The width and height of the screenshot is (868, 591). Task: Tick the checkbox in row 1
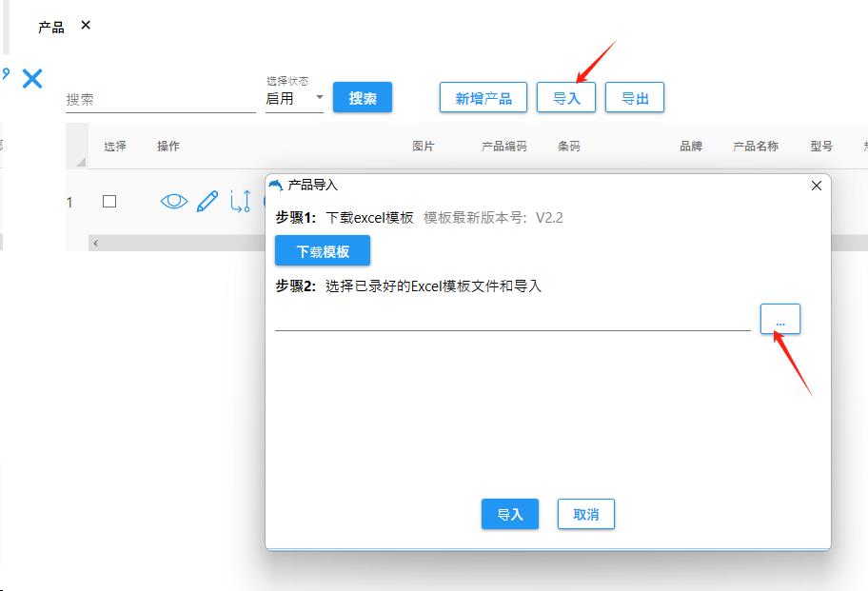pos(109,201)
